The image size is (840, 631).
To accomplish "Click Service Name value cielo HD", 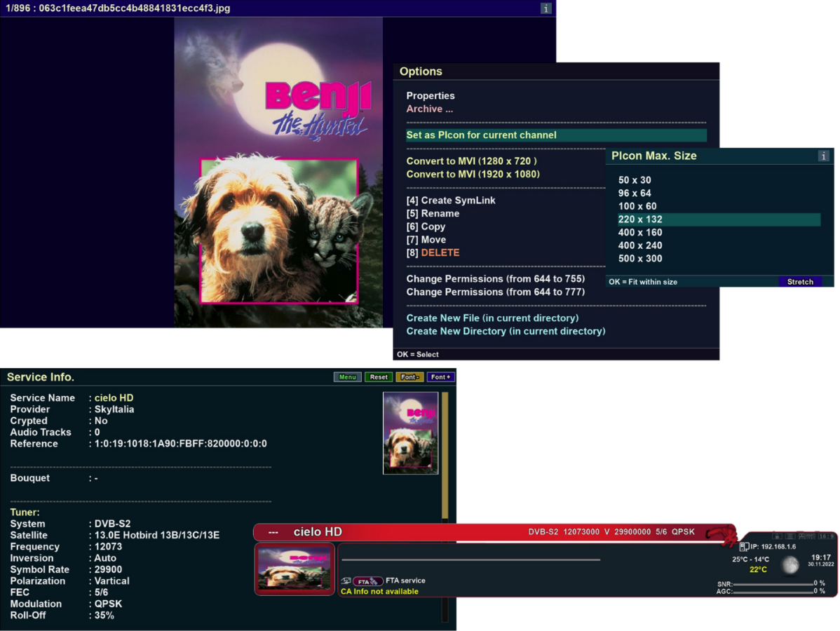I will coord(114,398).
